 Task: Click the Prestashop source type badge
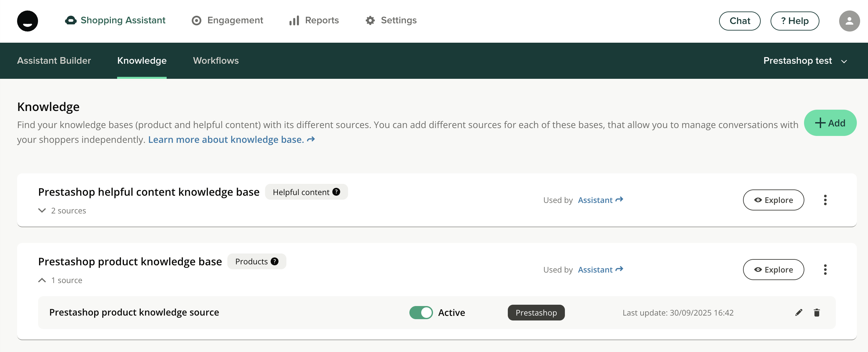pyautogui.click(x=536, y=313)
